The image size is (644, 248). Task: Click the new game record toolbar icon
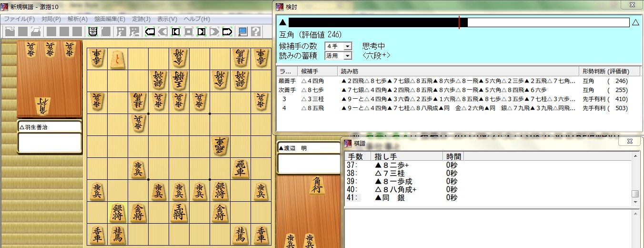pos(10,32)
